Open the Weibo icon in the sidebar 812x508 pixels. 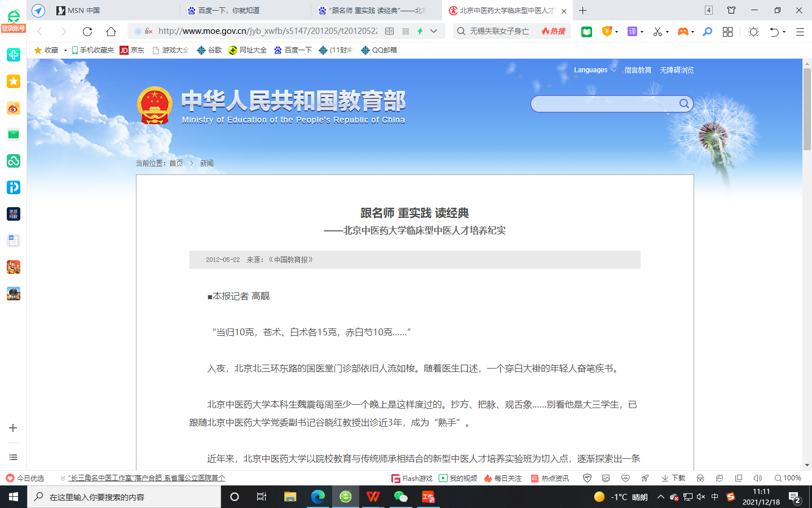pos(14,108)
